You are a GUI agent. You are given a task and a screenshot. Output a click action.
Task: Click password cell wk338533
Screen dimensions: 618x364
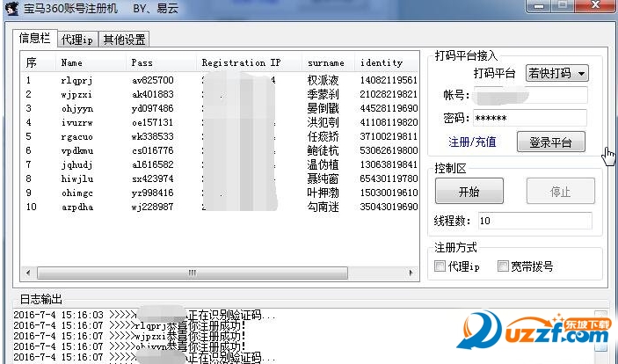click(x=153, y=137)
